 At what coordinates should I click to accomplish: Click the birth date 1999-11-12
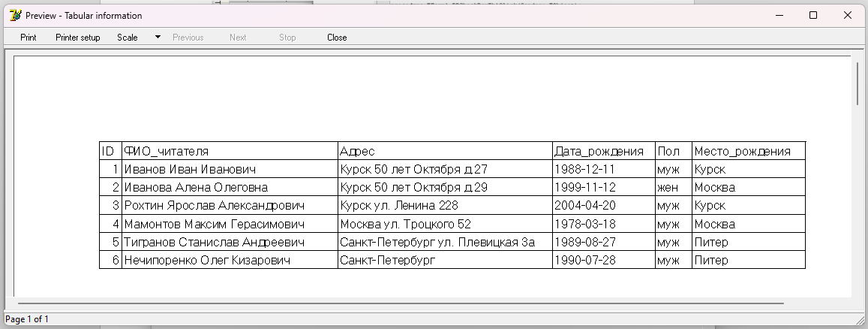point(604,187)
